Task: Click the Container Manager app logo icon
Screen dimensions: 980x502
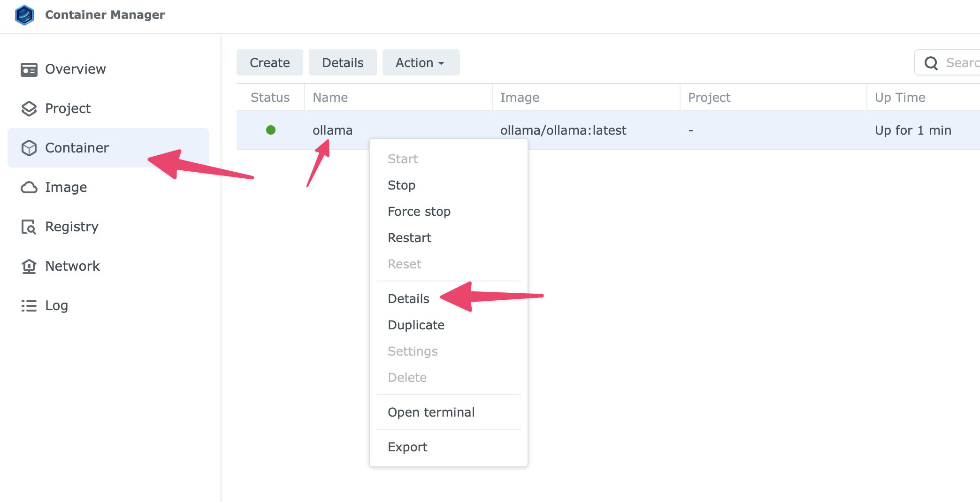Action: click(x=24, y=15)
